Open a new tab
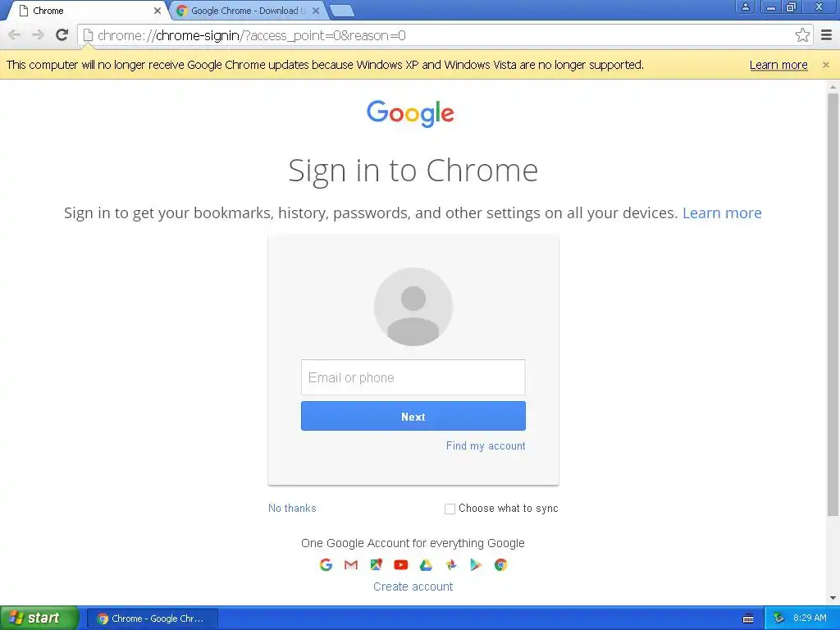The width and height of the screenshot is (840, 630). coord(342,10)
